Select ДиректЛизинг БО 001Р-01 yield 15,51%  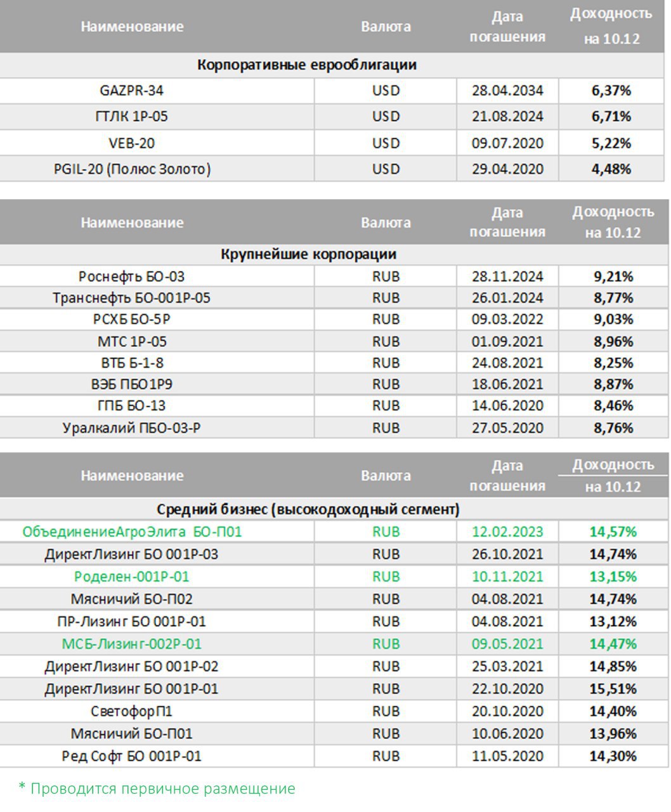(613, 689)
